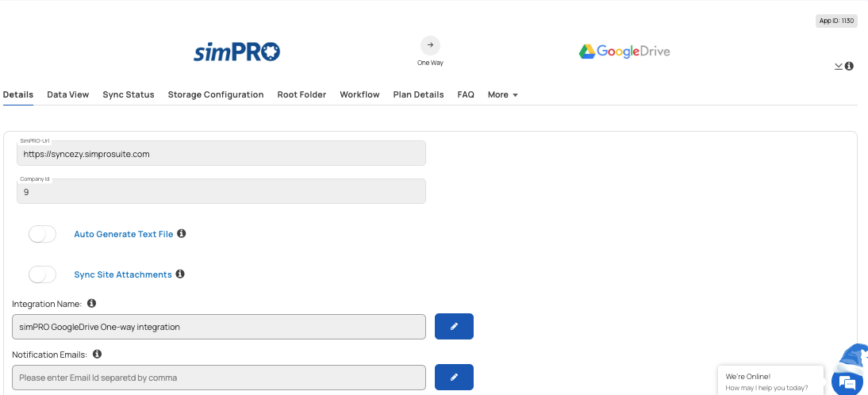Switch to the Workflow tab
The height and width of the screenshot is (395, 868).
[x=360, y=94]
